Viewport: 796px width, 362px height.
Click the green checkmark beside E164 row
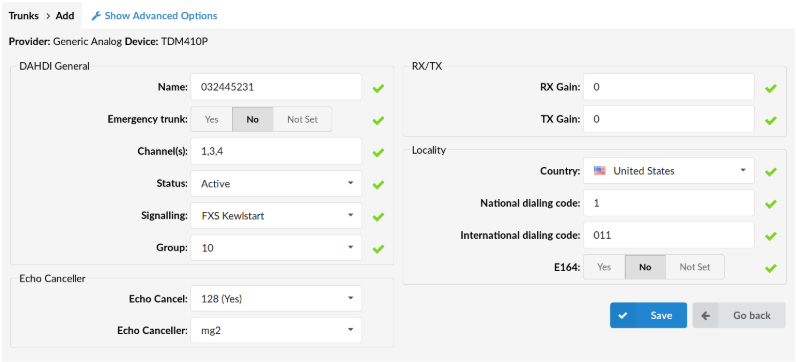click(x=771, y=268)
